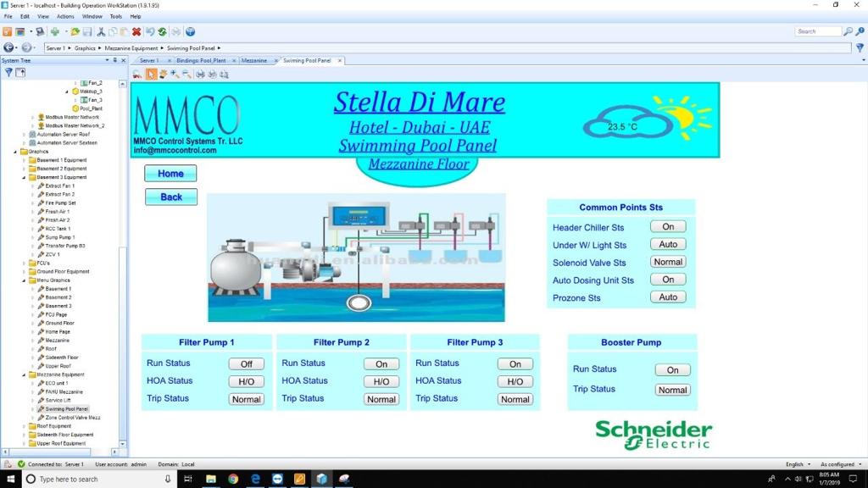Click the Back button on the panel
Viewport: 868px width, 488px height.
[170, 197]
